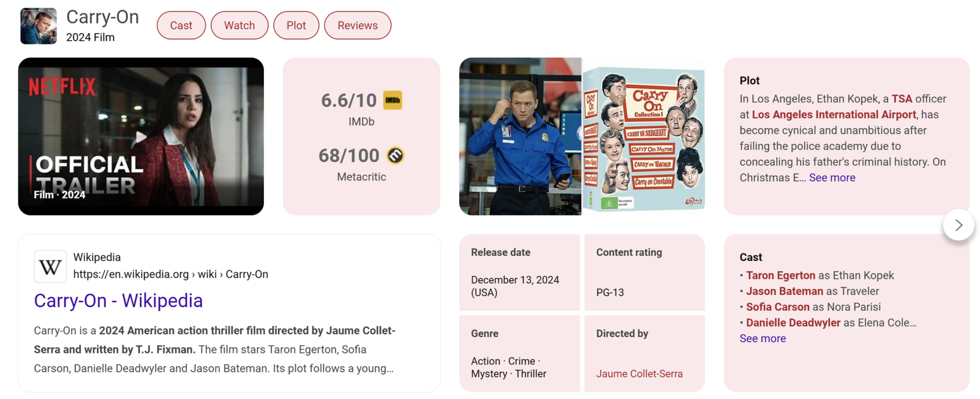Click the Danielle Deadwyler cast link
Screen dimensions: 980x399
coord(793,323)
